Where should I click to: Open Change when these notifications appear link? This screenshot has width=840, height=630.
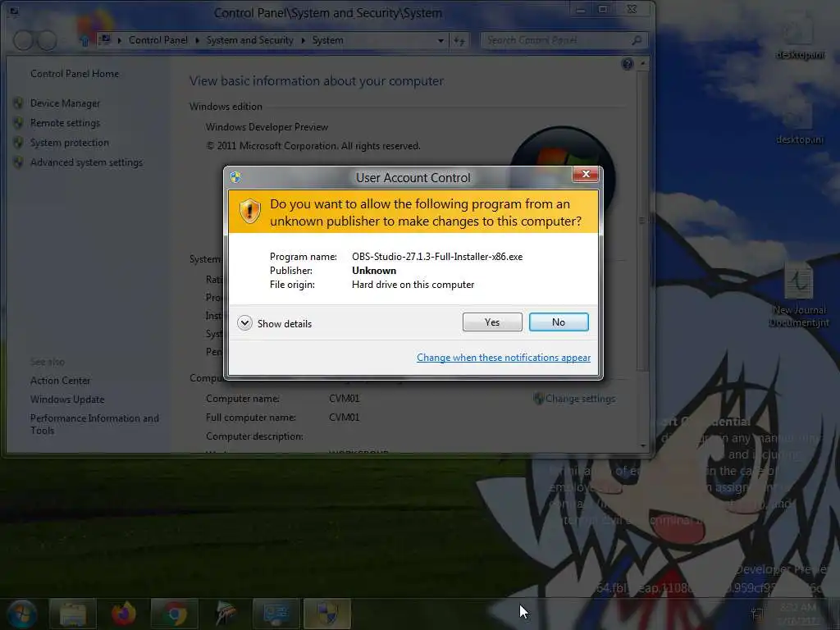(x=503, y=358)
